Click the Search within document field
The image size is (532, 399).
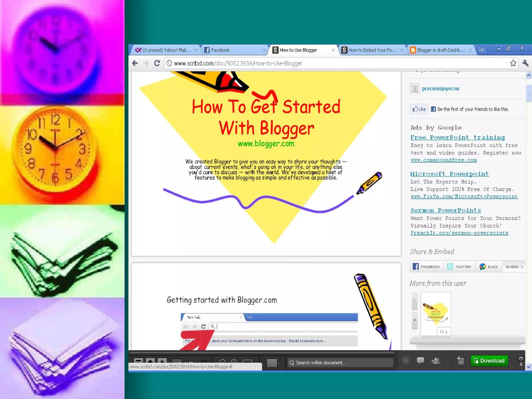tap(340, 363)
